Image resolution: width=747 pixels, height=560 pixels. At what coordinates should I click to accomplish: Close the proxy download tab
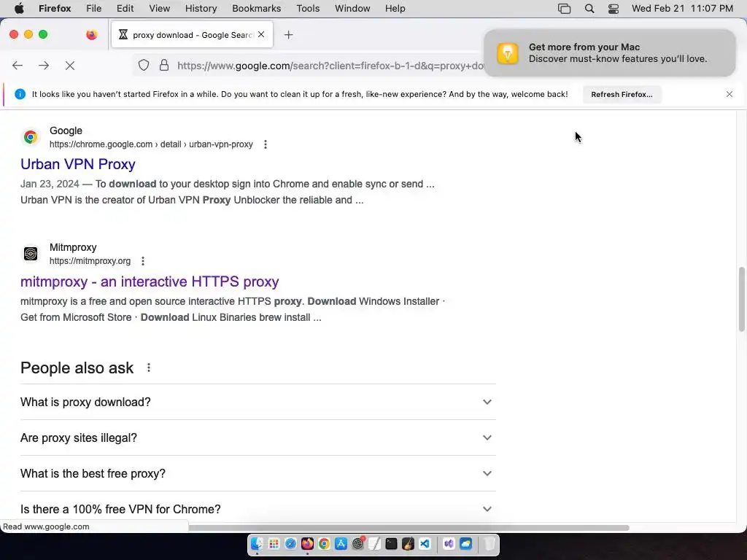[x=261, y=34]
